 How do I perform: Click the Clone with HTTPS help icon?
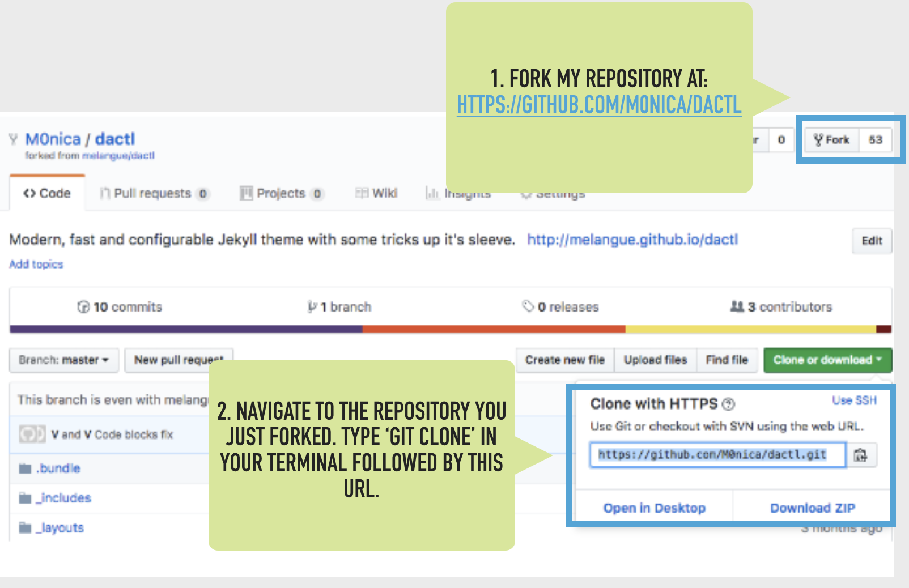pos(729,404)
